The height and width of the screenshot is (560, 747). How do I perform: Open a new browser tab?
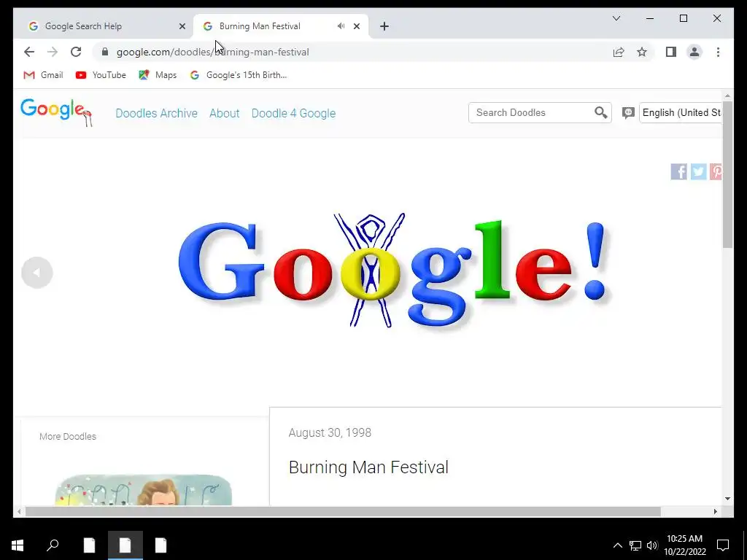pyautogui.click(x=384, y=26)
